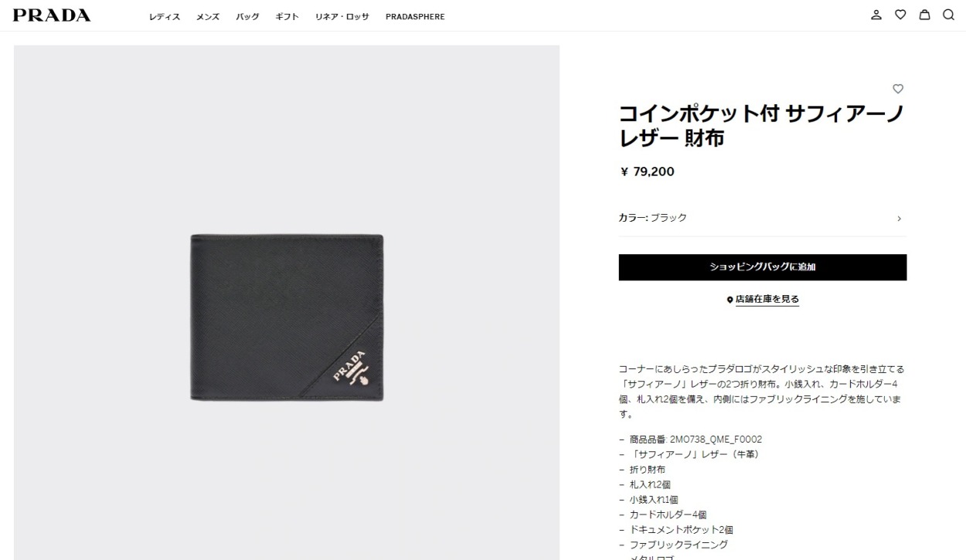Image resolution: width=966 pixels, height=560 pixels.
Task: Click the 商品品番 2MO738_QME_F0002 text
Action: coord(696,440)
